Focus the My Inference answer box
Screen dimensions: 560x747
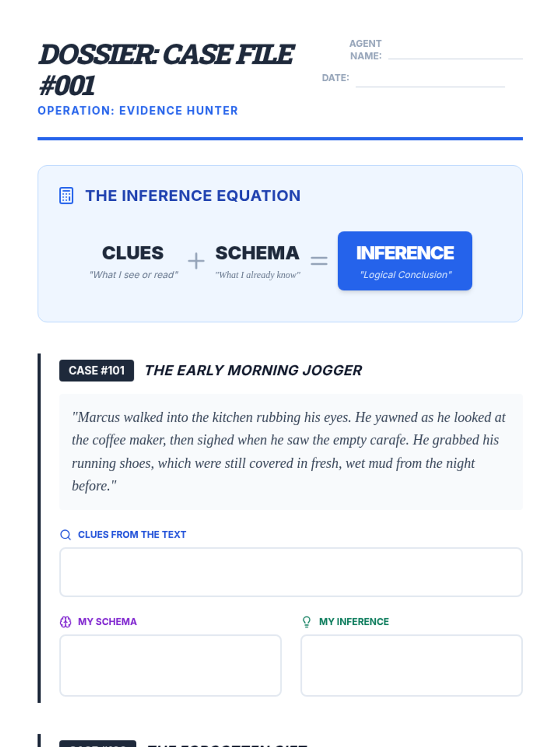click(x=412, y=665)
